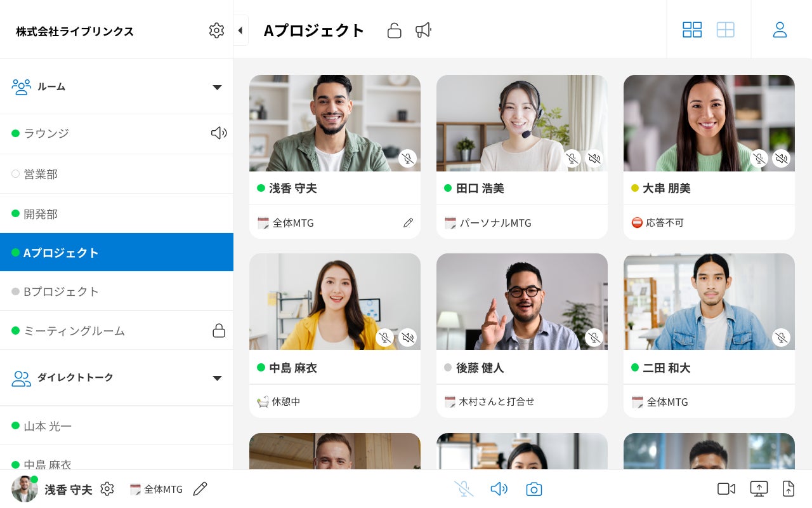The width and height of the screenshot is (812, 508).
Task: Click the megaphone announcement icon
Action: pos(423,30)
